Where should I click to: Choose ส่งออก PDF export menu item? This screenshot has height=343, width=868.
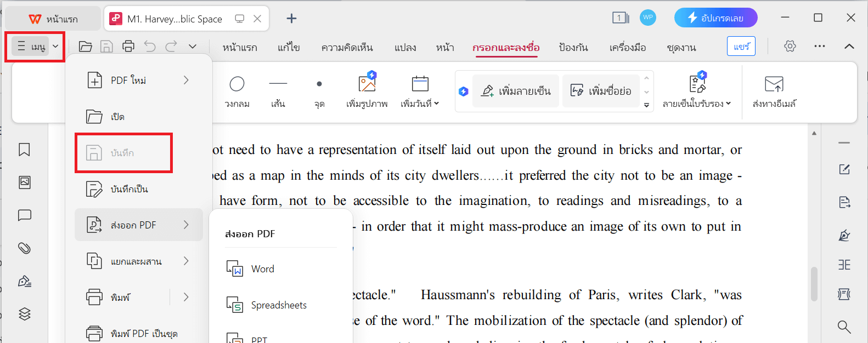pos(139,225)
